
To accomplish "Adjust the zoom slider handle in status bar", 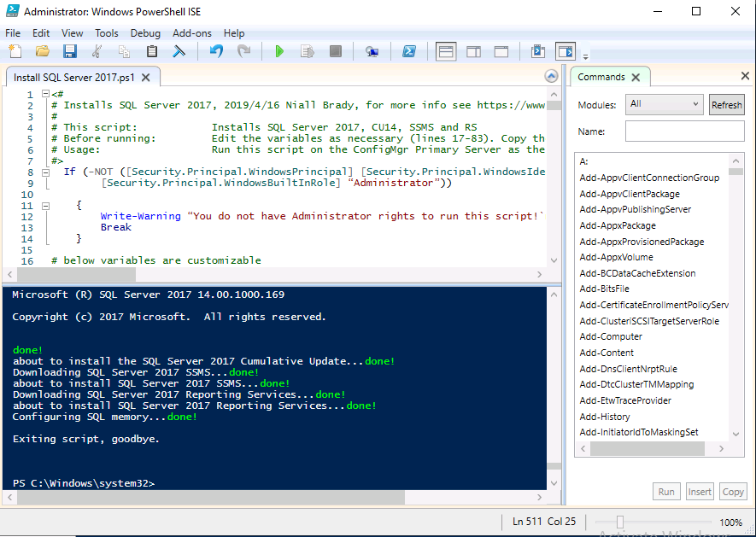I will tap(620, 522).
